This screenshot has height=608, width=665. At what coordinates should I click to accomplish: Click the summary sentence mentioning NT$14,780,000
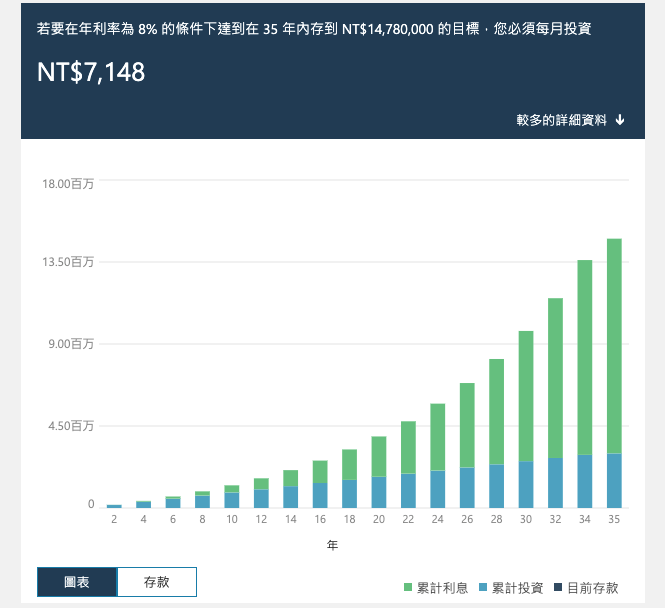click(314, 29)
